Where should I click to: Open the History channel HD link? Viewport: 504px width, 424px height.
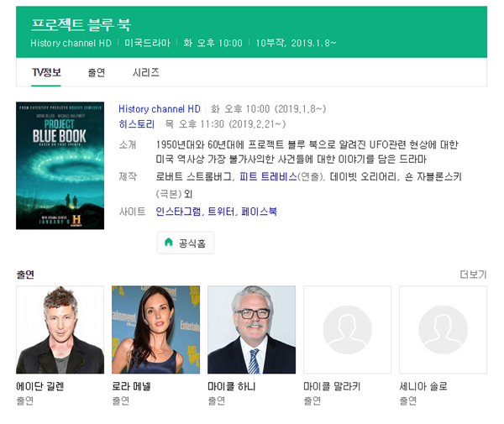coord(160,109)
